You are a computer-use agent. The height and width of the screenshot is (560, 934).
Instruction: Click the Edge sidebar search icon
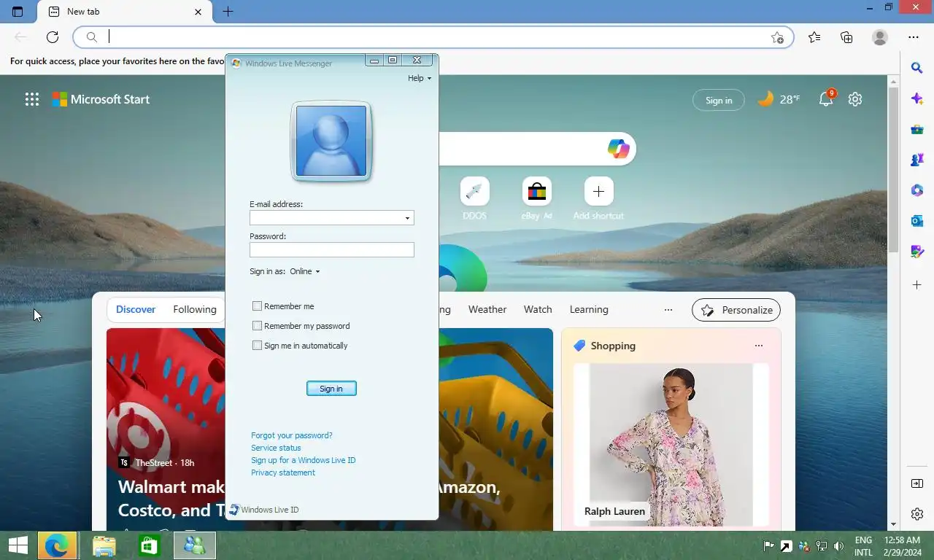pos(917,68)
